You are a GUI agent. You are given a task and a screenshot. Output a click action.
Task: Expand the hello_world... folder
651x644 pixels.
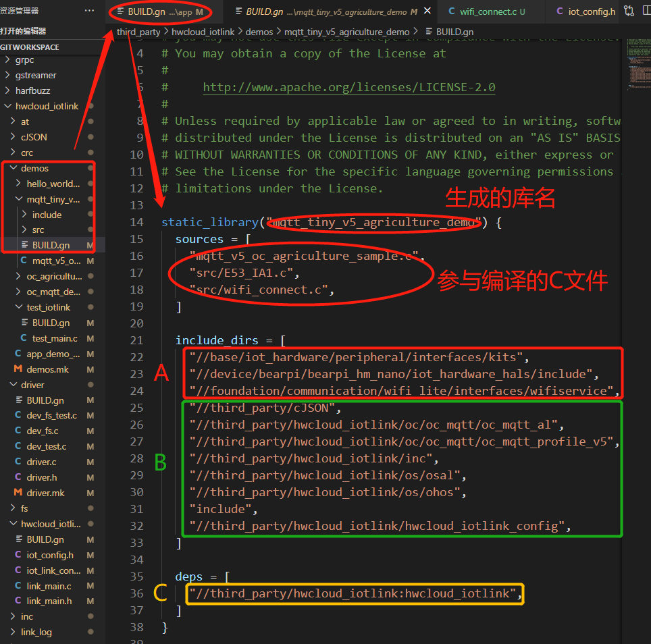[52, 184]
